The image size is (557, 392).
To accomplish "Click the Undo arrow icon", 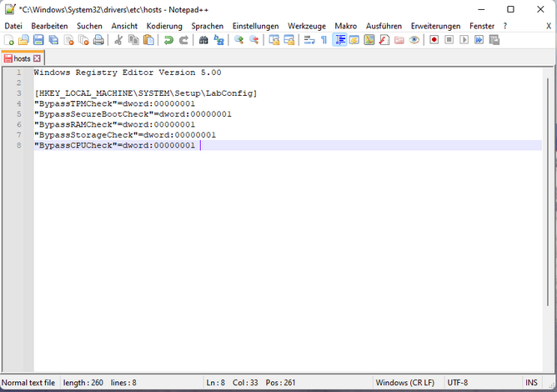I will point(169,40).
